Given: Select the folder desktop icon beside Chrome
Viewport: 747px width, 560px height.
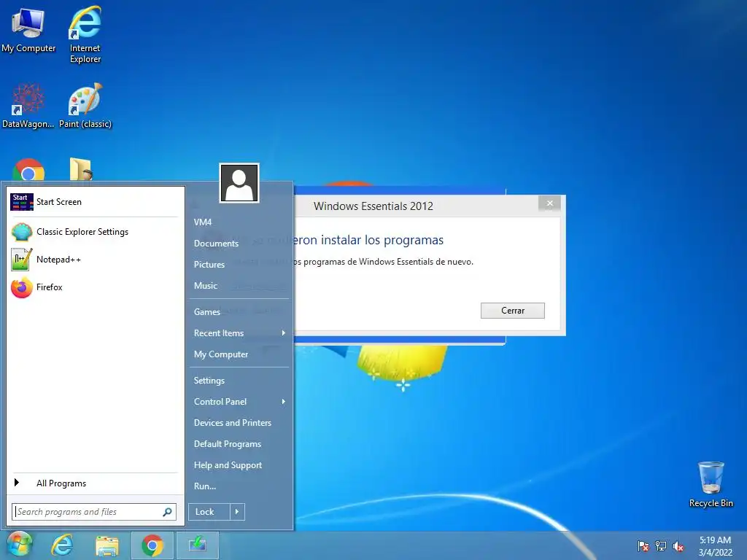Looking at the screenshot, I should pyautogui.click(x=81, y=169).
